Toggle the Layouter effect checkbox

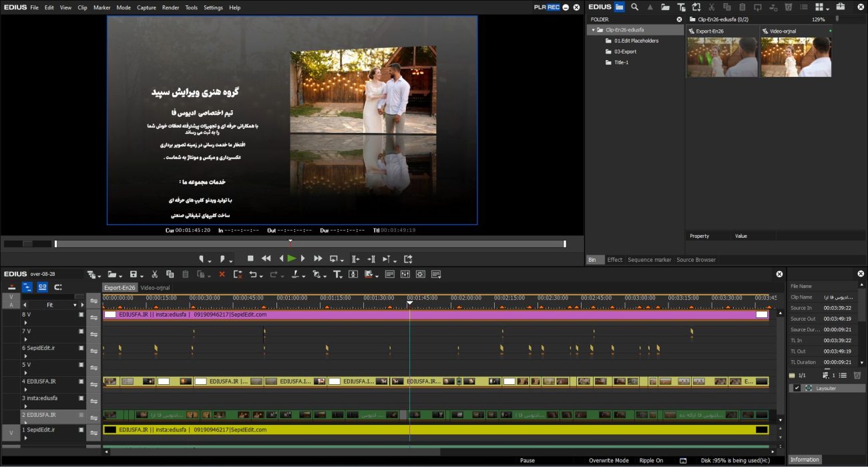pyautogui.click(x=797, y=388)
